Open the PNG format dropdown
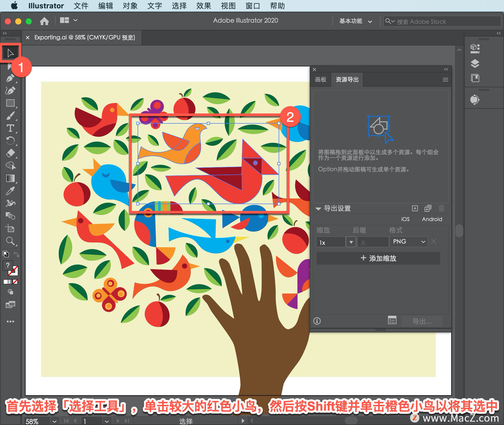Viewport: 504px width, 425px height. (409, 242)
